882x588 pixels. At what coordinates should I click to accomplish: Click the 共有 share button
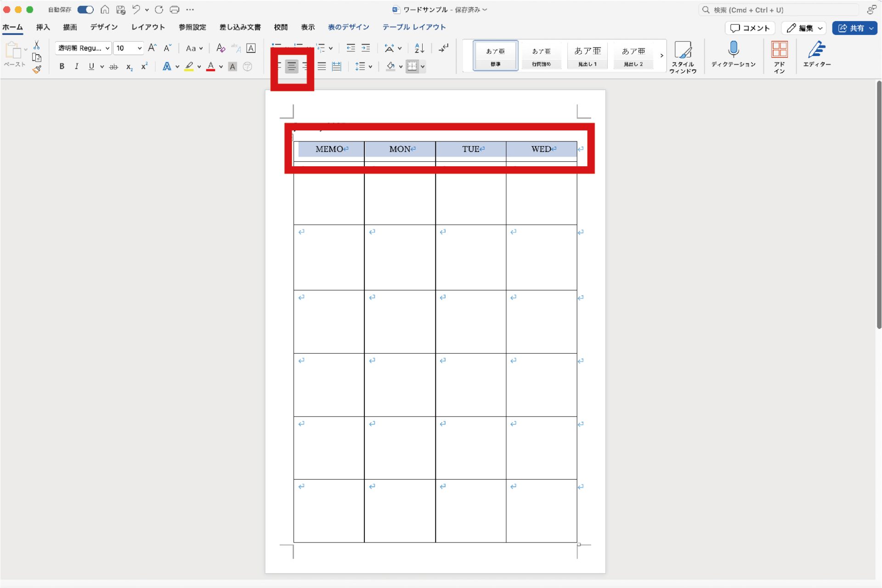pos(851,28)
